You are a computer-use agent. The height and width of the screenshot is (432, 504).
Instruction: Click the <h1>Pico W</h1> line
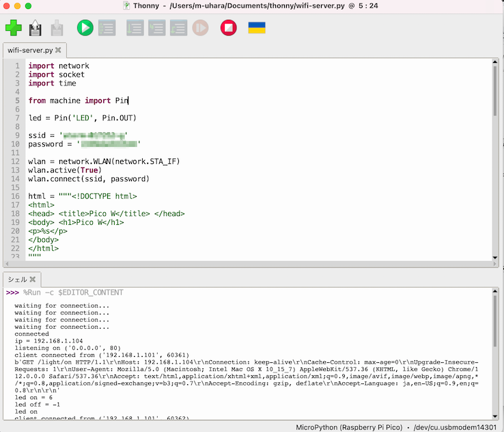[x=76, y=222]
